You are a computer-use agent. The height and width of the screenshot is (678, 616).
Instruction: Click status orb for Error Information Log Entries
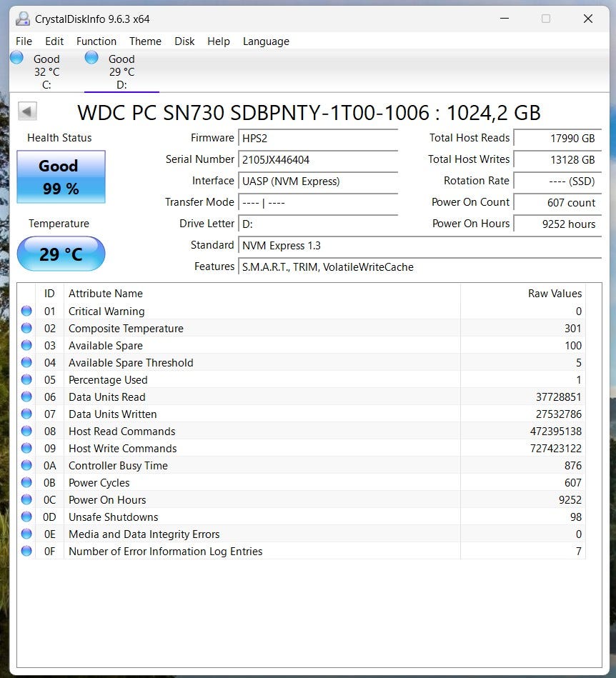pyautogui.click(x=26, y=552)
